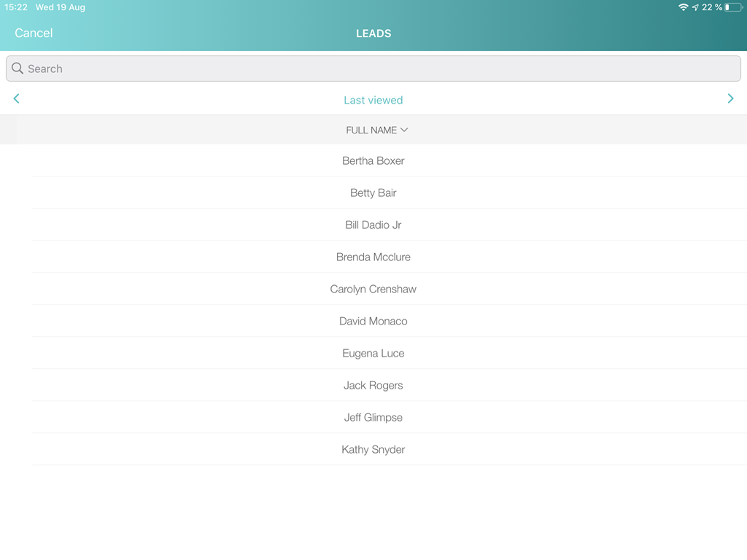The width and height of the screenshot is (747, 560).
Task: Select the lead David Monaco
Action: (373, 321)
